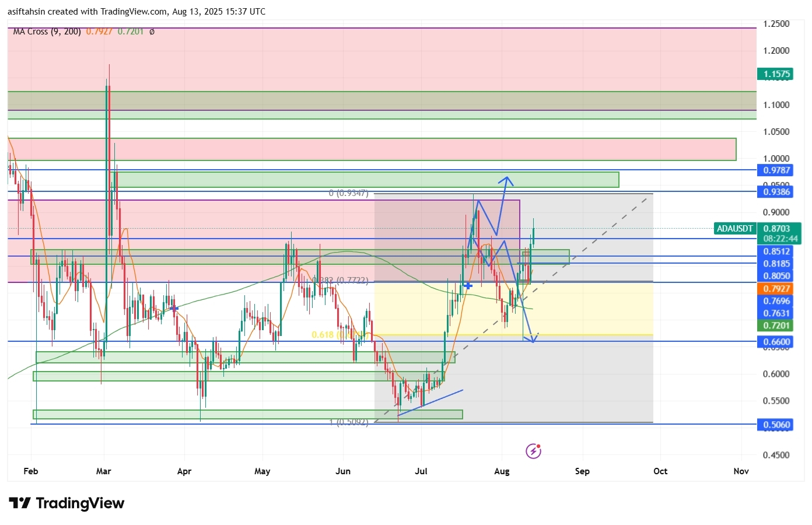Click the green 0.7201 price axis label
Image resolution: width=812 pixels, height=525 pixels.
pos(776,325)
